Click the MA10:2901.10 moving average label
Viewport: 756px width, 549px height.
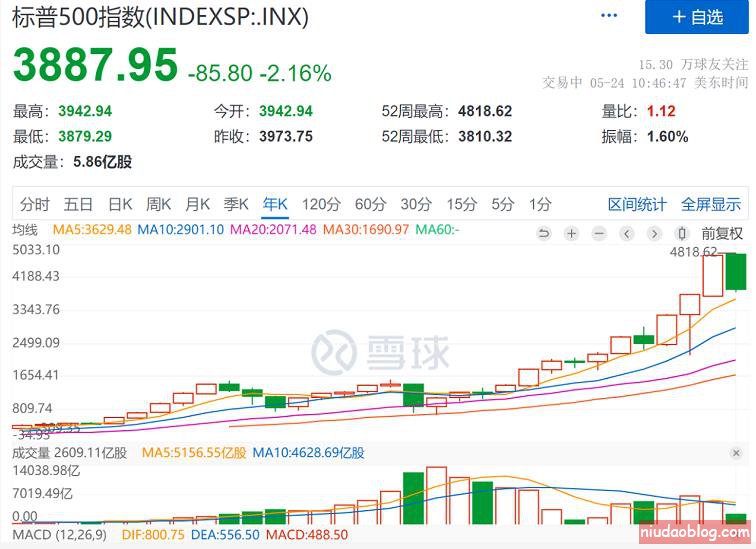point(180,229)
